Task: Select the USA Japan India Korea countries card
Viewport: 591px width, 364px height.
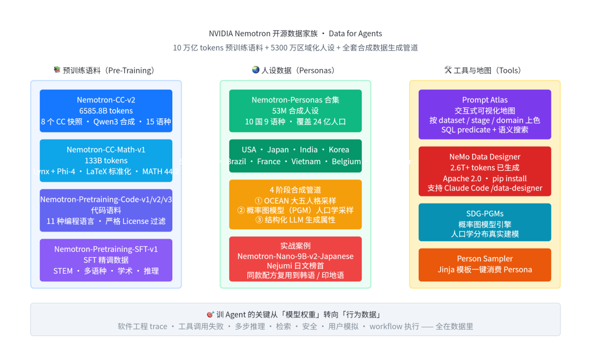Action: (x=296, y=155)
